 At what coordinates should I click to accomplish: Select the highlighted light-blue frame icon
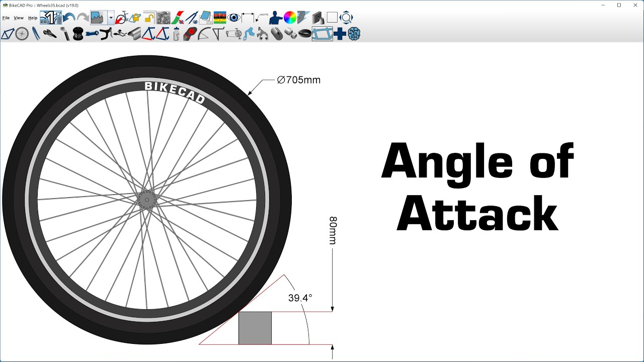pos(323,34)
